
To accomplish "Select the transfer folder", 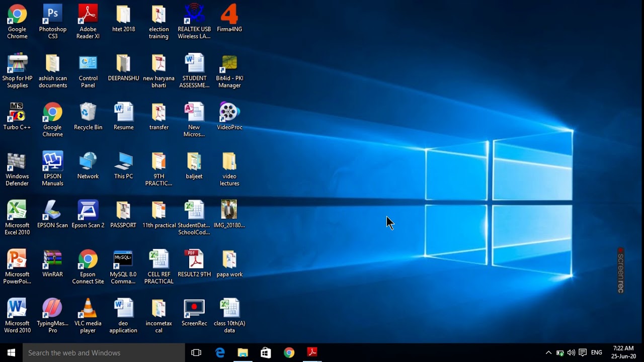I will (158, 117).
